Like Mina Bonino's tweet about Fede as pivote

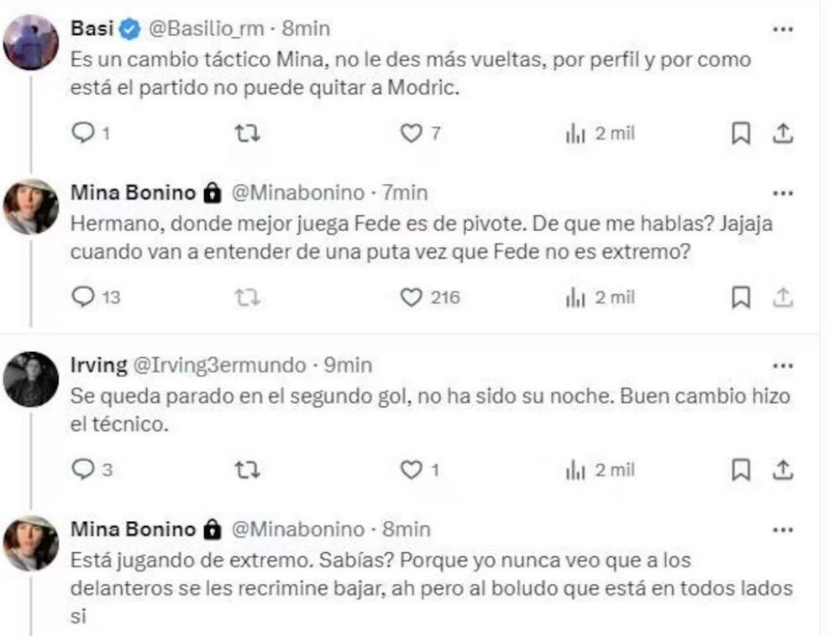pos(410,297)
